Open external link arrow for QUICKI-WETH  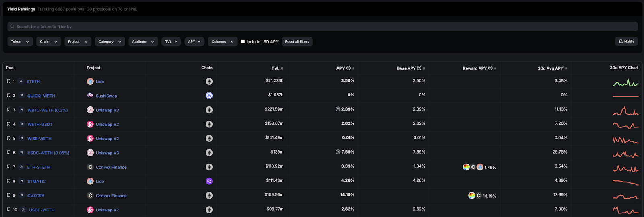pyautogui.click(x=21, y=96)
